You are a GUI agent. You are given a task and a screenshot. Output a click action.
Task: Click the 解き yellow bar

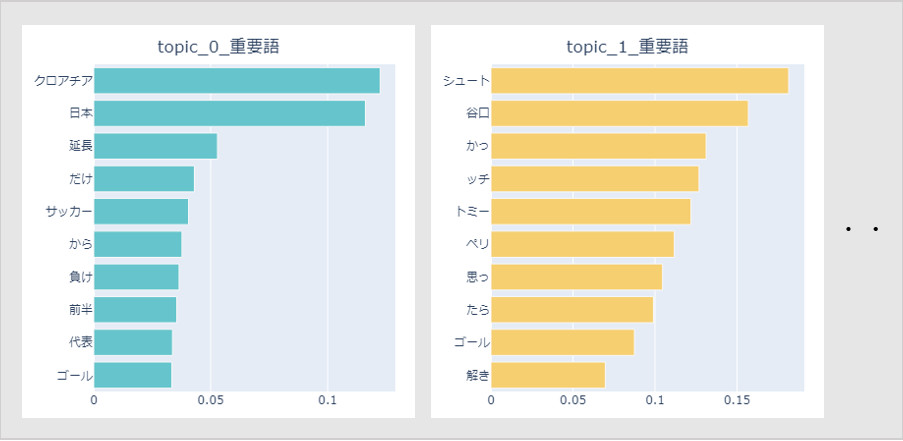[548, 375]
